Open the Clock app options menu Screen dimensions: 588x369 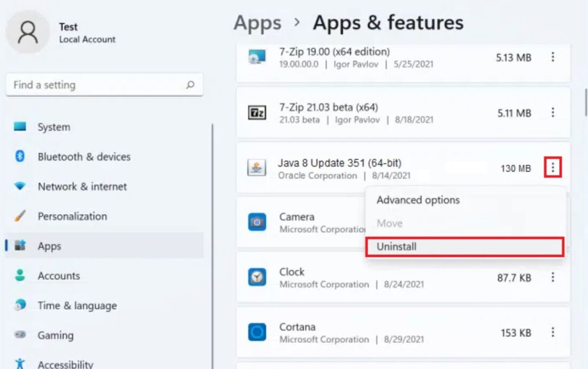[x=554, y=278]
